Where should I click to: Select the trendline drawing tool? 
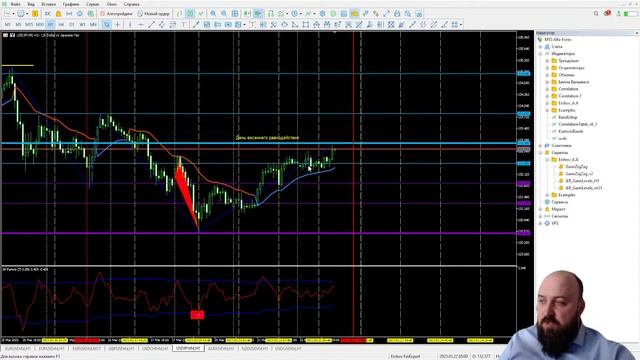point(151,24)
